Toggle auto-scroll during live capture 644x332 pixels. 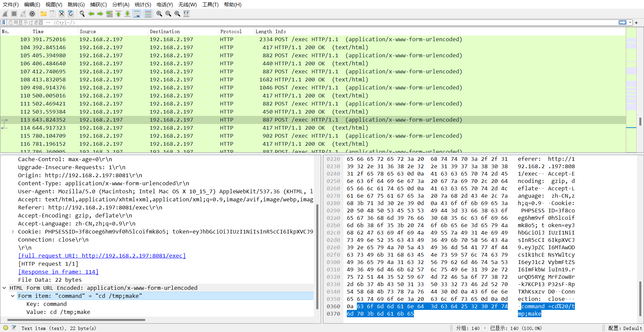tap(137, 14)
